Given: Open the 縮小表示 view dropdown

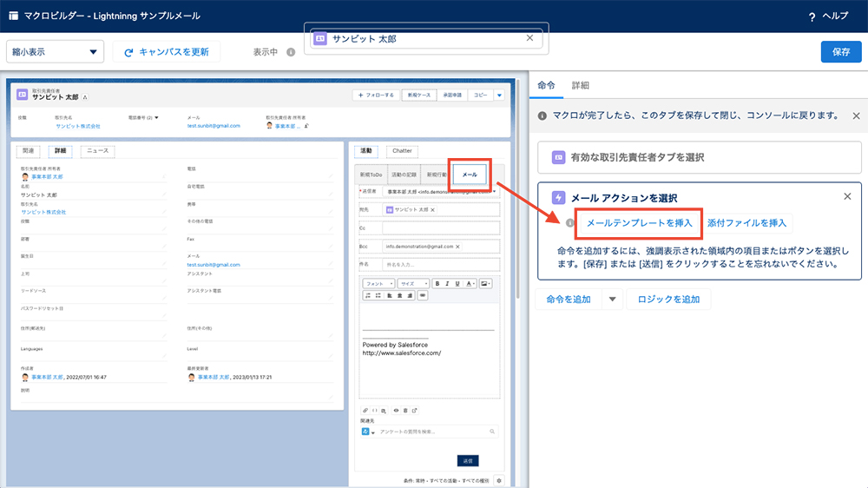Looking at the screenshot, I should 55,52.
